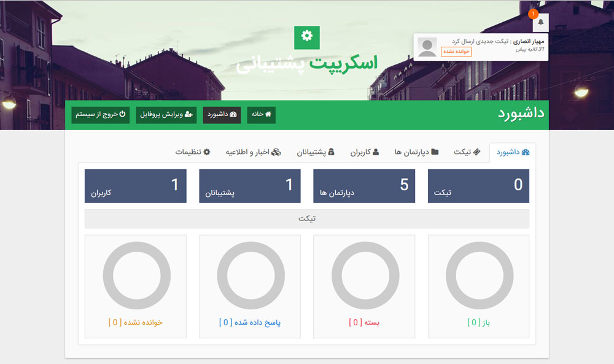The height and width of the screenshot is (364, 614).
Task: Click the پاسخ داده شده ring chart
Action: [251, 276]
